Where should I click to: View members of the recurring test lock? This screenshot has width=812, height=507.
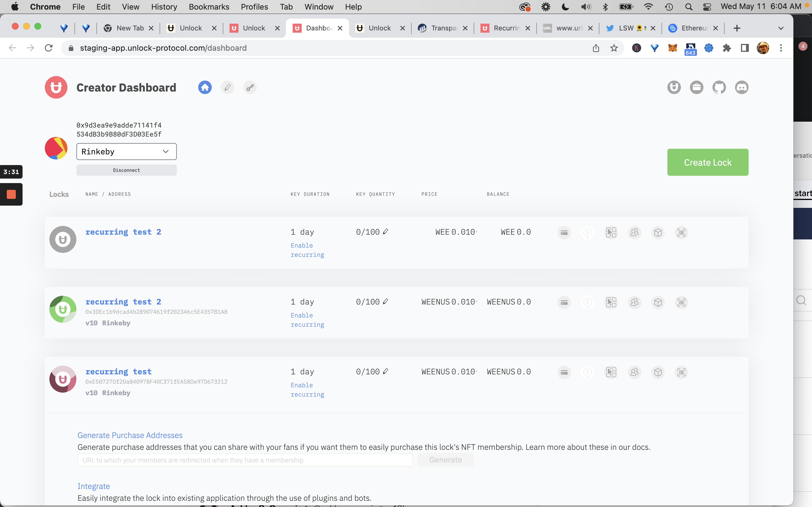[634, 372]
